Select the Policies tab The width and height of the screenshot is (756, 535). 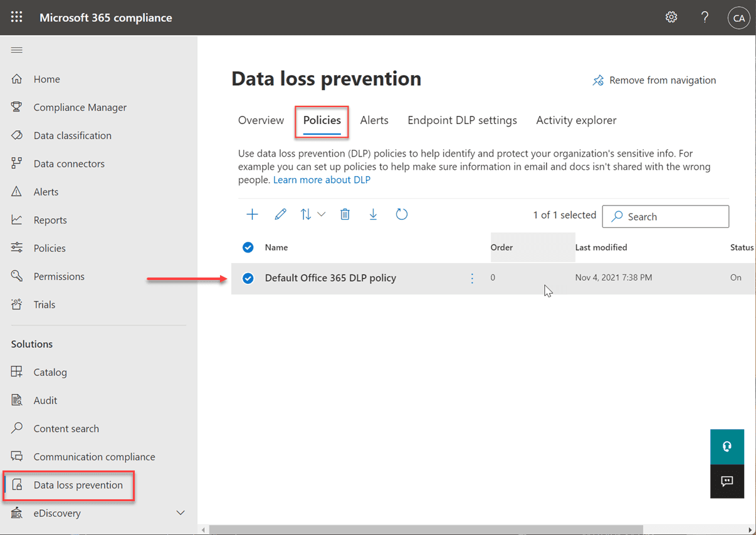[322, 120]
